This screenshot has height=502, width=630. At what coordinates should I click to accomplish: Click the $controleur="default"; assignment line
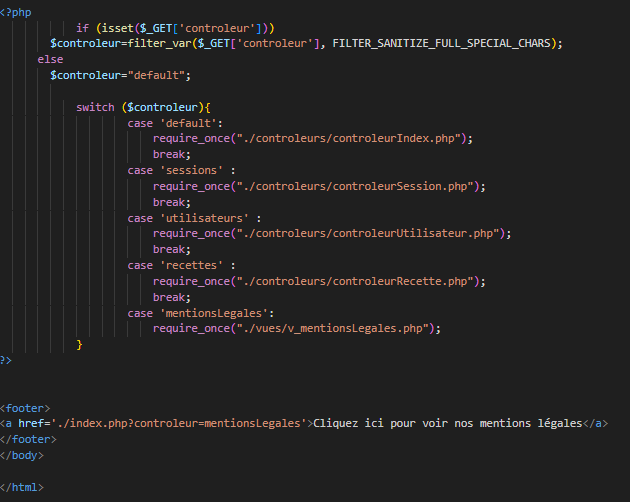[x=121, y=76]
